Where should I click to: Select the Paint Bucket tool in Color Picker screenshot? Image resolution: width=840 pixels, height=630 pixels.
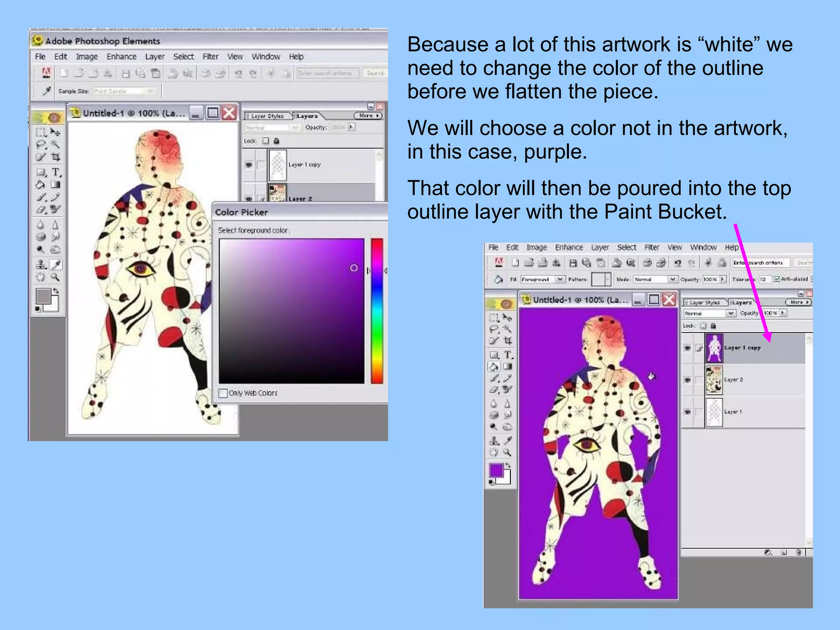coord(41,185)
